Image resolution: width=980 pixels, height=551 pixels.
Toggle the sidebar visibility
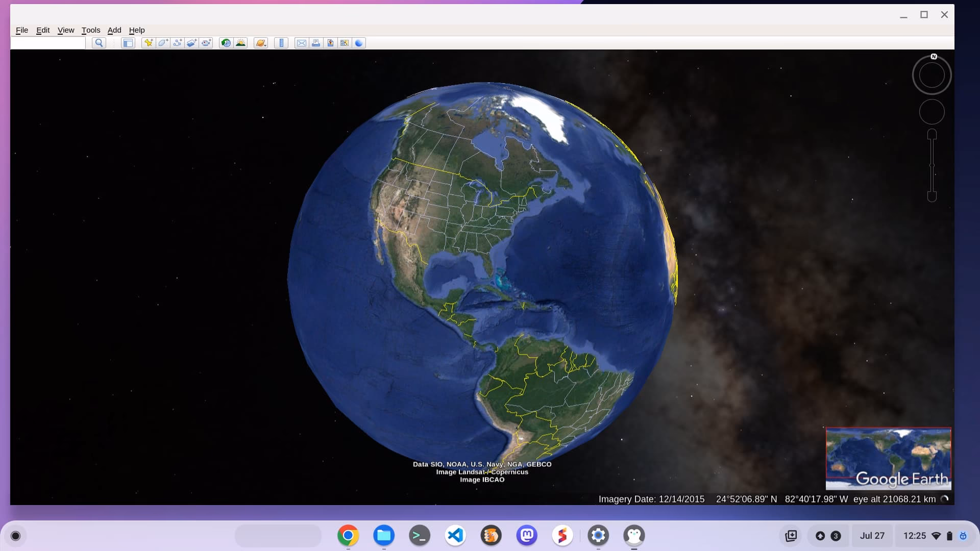click(x=128, y=43)
